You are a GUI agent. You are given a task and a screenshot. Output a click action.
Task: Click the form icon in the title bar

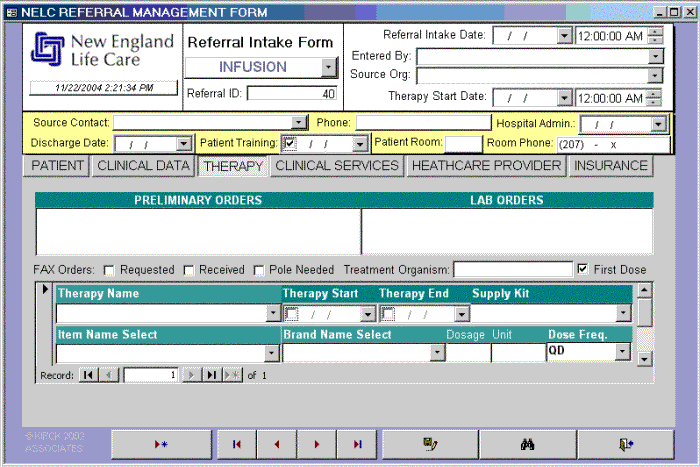coord(12,12)
